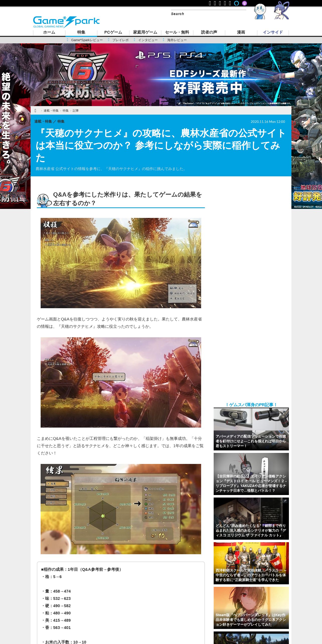Open the 稲架掛け drying rack game screenshot
The height and width of the screenshot is (644, 322).
(121, 382)
